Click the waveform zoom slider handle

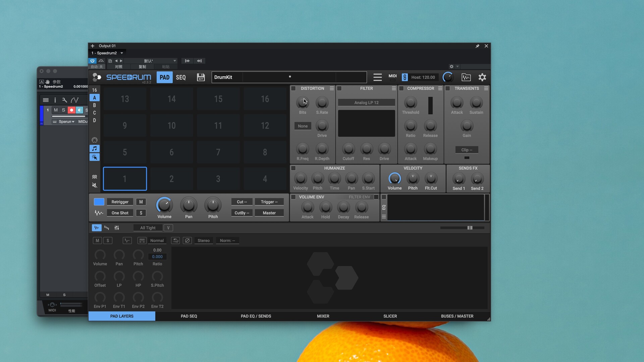470,228
